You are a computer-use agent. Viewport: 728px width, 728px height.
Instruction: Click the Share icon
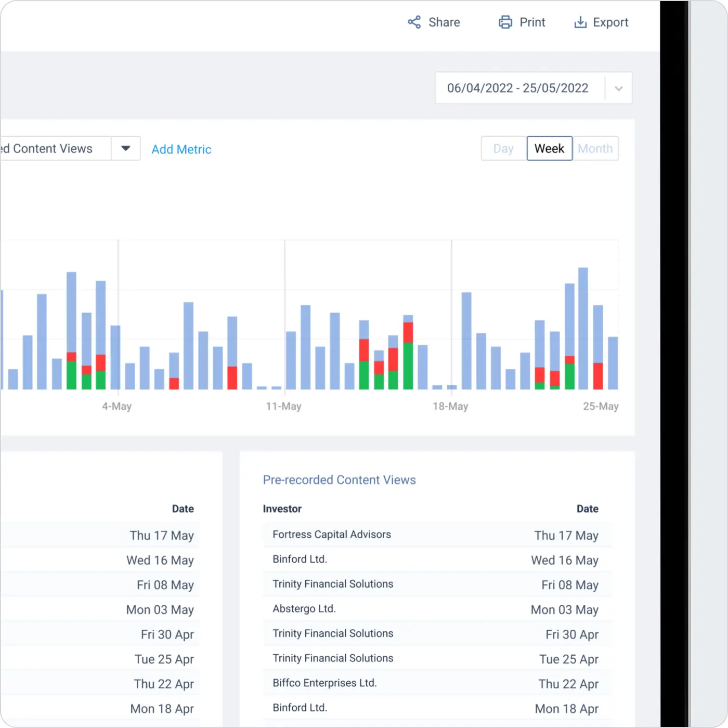point(414,22)
